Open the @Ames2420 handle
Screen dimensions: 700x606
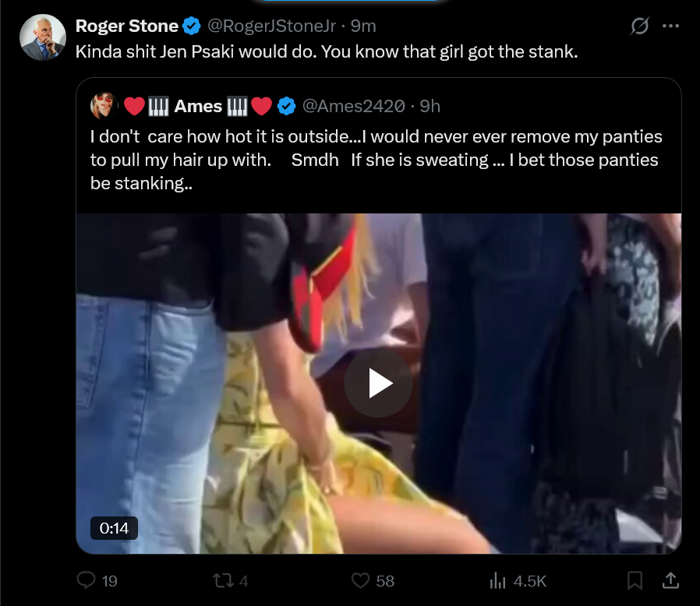pos(354,106)
